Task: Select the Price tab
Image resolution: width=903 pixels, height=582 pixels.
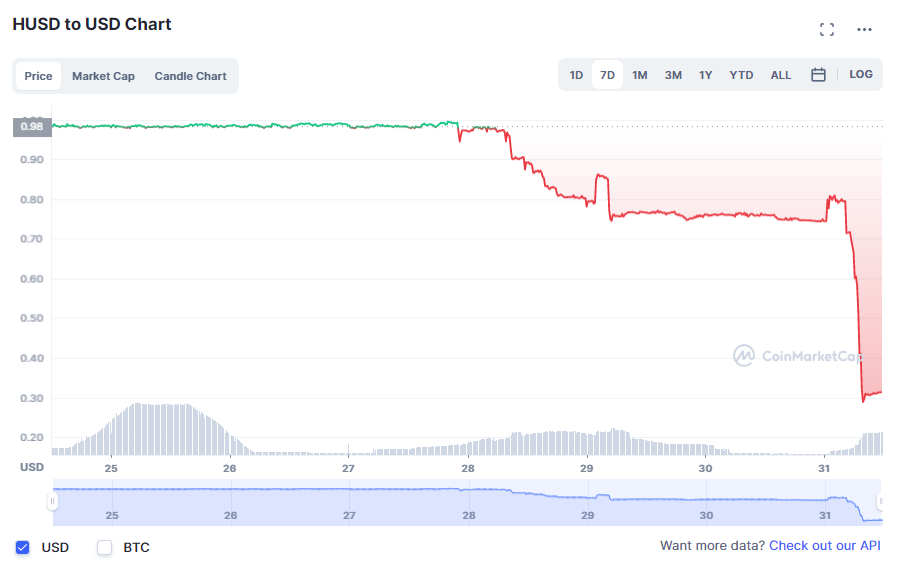Action: pyautogui.click(x=39, y=76)
